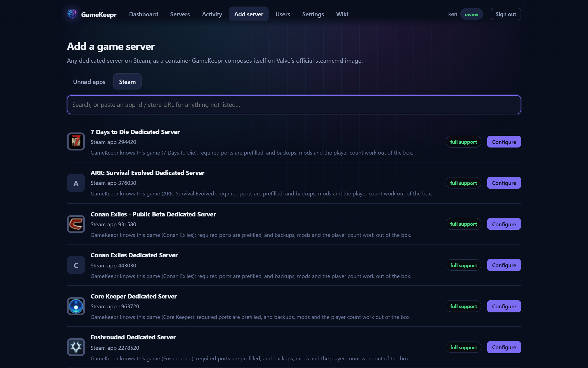Click the Enshrouded game icon
This screenshot has width=588, height=368.
pyautogui.click(x=76, y=347)
